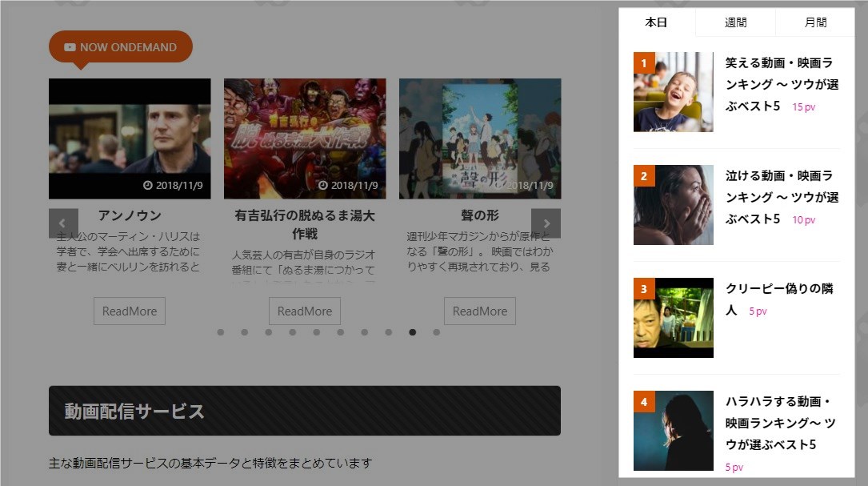868x486 pixels.
Task: Select the second carousel pagination dot
Action: pyautogui.click(x=245, y=332)
